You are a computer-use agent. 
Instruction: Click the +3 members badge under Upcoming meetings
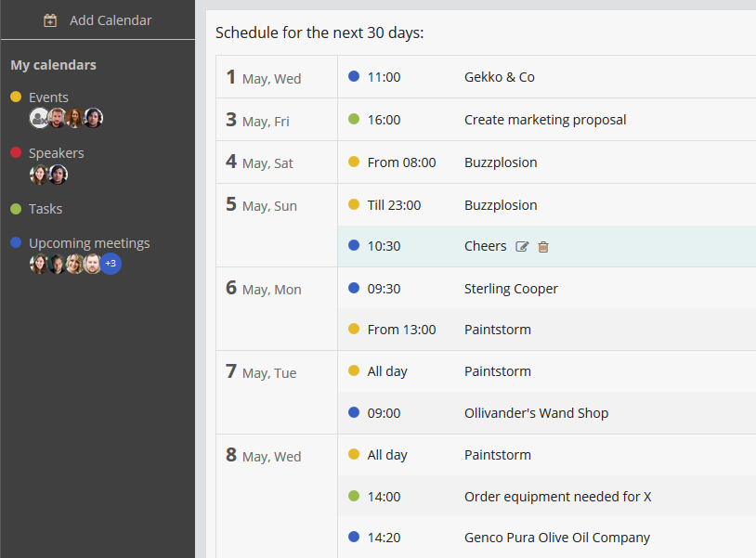pyautogui.click(x=111, y=264)
